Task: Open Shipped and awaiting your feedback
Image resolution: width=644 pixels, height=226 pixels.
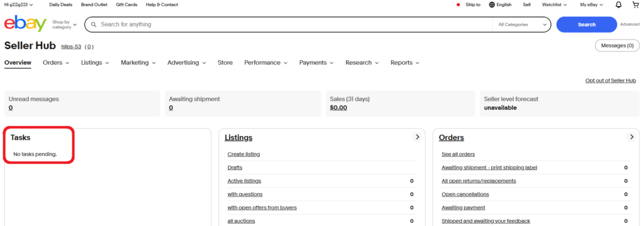Action: (486, 221)
